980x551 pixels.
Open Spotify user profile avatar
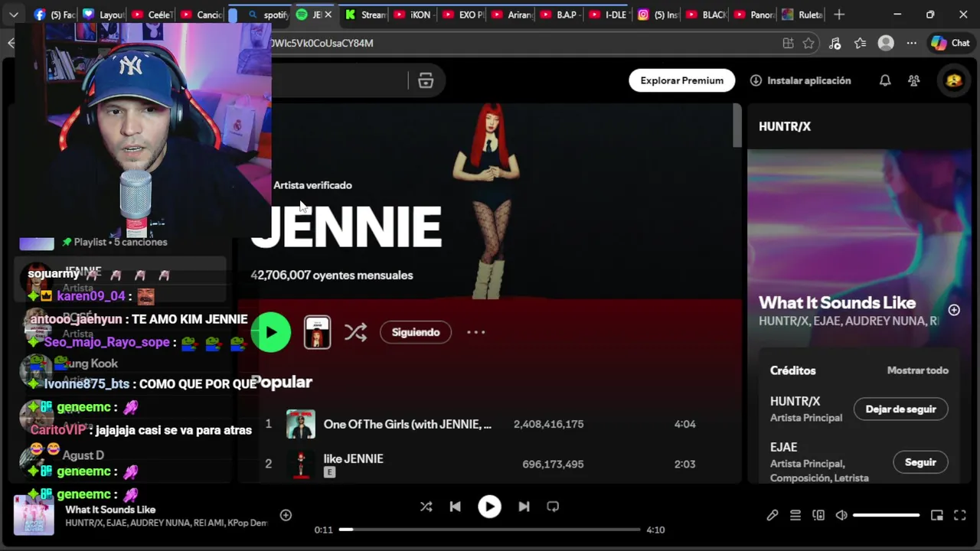tap(954, 80)
